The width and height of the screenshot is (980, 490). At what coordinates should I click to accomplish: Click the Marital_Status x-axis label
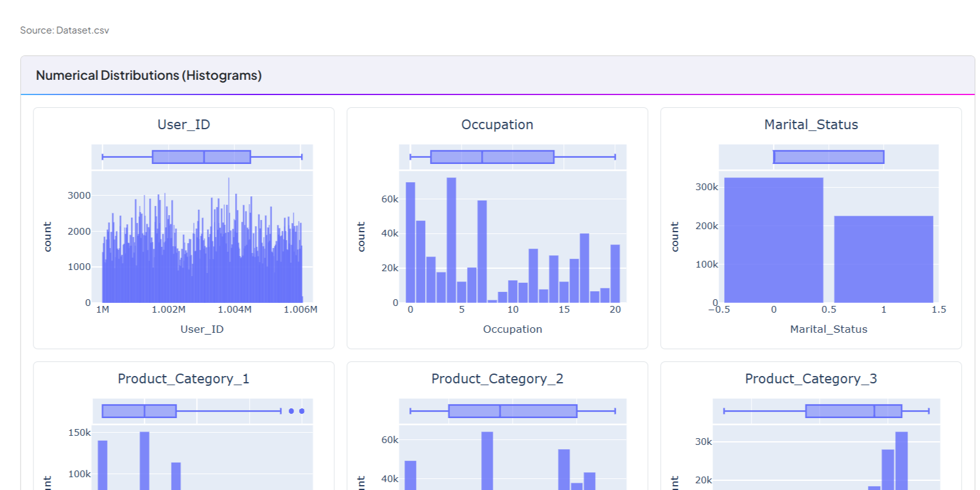coord(828,329)
